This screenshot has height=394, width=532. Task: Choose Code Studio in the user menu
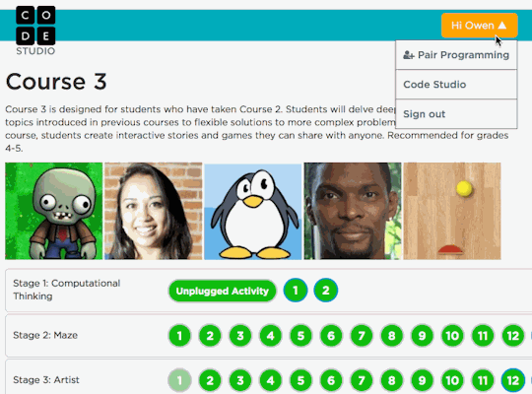pyautogui.click(x=456, y=85)
